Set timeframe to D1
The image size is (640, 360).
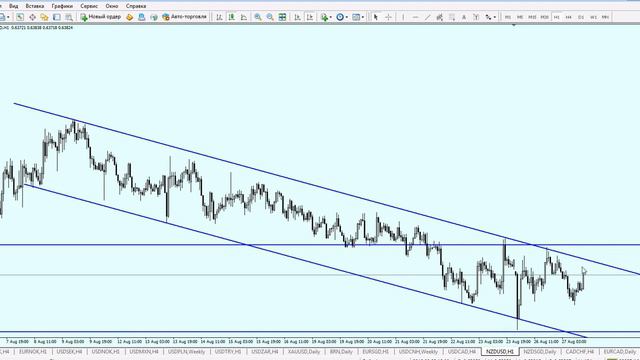point(581,17)
